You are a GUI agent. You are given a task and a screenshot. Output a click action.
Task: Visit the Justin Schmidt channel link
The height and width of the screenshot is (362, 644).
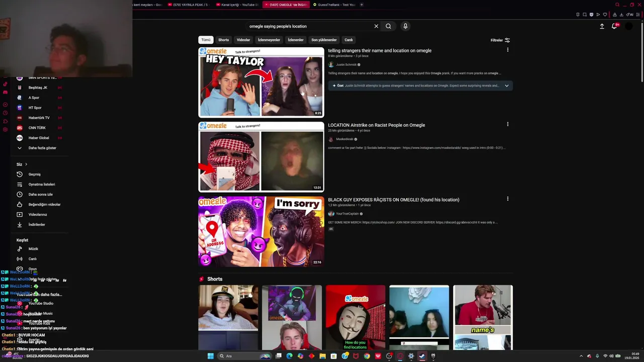[x=346, y=64]
